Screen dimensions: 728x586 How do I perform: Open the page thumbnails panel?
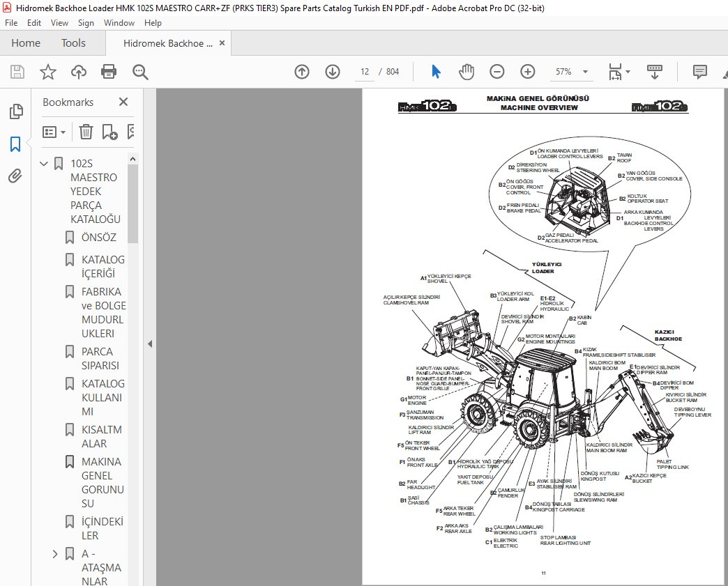(16, 111)
